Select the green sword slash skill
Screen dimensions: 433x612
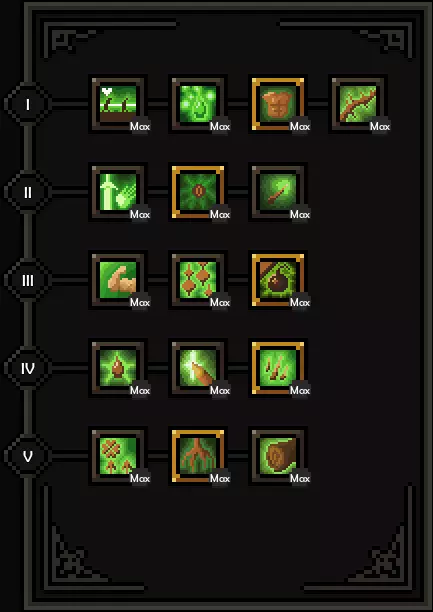coord(118,192)
